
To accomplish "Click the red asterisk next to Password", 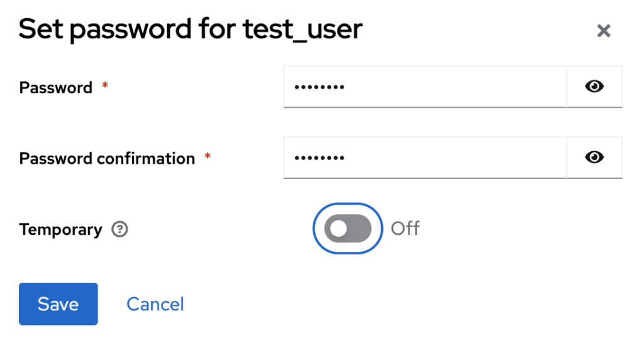I will click(x=105, y=85).
